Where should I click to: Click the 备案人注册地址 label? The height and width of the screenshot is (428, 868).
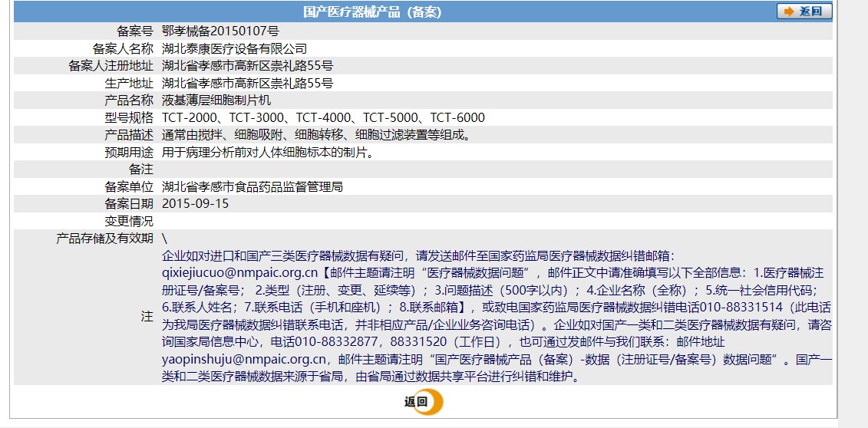(x=111, y=66)
